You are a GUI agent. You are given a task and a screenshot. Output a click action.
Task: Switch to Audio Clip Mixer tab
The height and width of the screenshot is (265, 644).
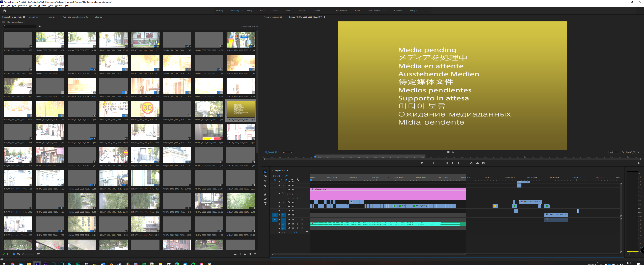click(x=75, y=17)
